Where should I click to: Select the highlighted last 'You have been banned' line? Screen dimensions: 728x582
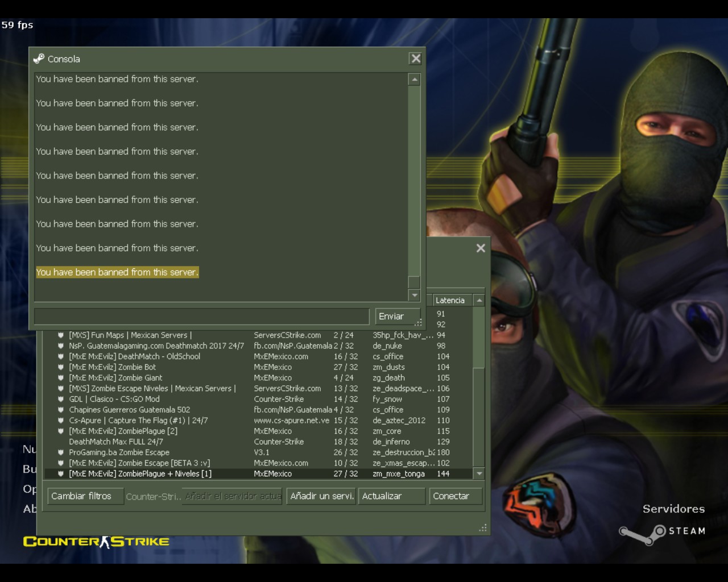[x=117, y=272]
